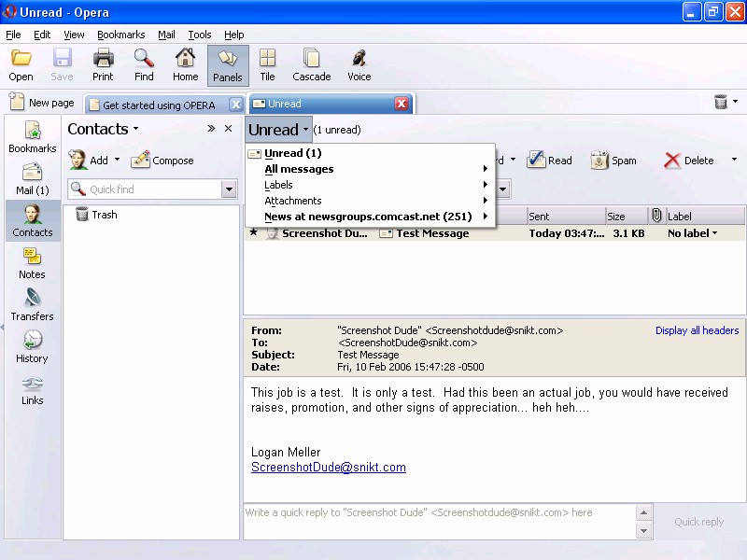Select the Notes panel icon
Viewport: 747px width, 560px height.
coord(32,263)
